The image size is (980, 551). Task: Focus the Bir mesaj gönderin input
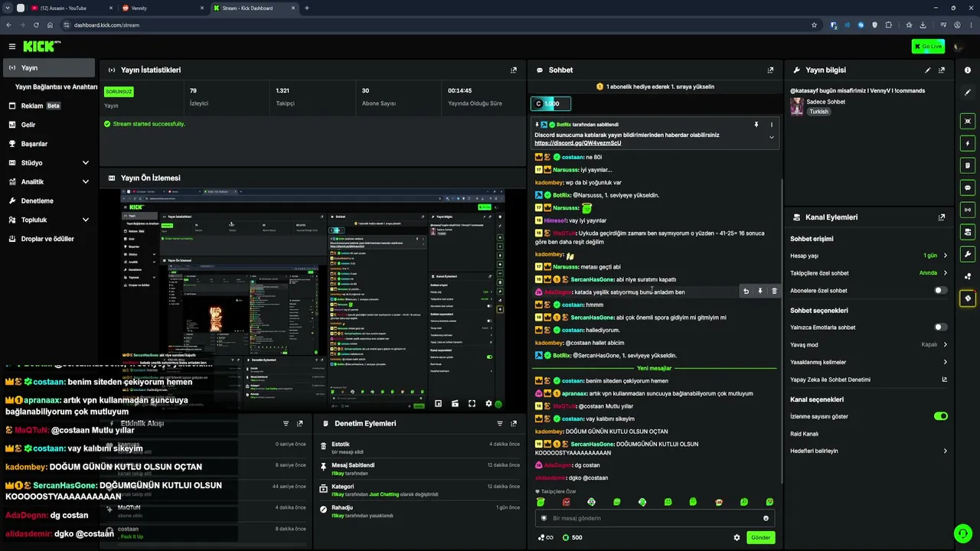(x=655, y=518)
